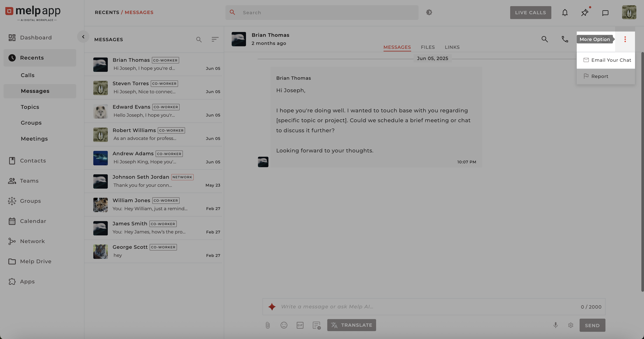Open the dark mode toggle icon near search
The image size is (644, 339).
point(429,12)
